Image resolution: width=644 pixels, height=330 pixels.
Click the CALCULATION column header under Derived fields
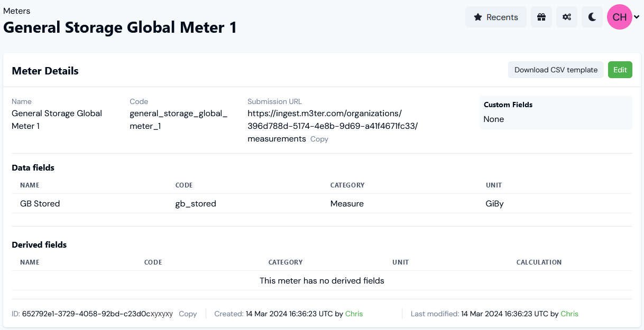click(x=539, y=262)
